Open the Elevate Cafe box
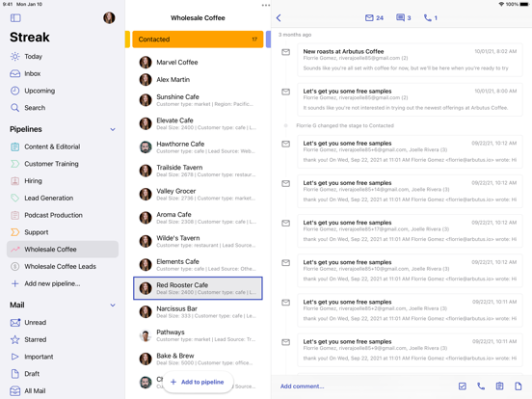This screenshot has height=399, width=532. click(x=198, y=123)
